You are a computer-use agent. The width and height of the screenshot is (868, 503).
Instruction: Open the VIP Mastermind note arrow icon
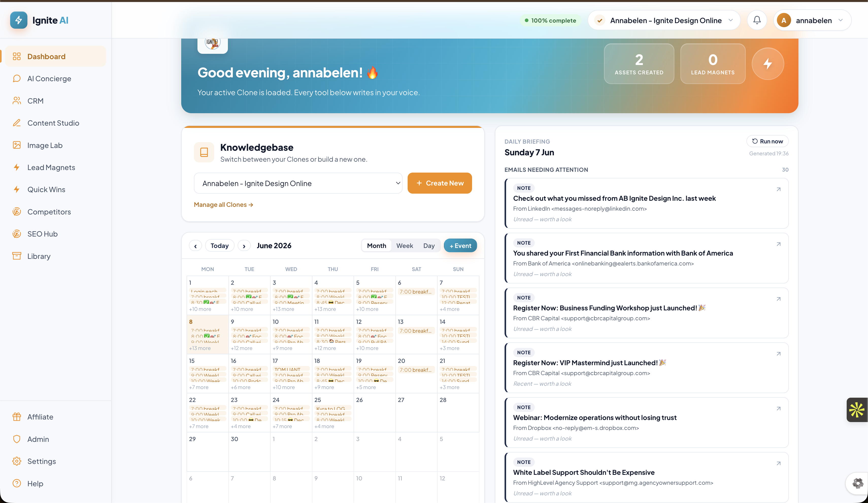(778, 354)
